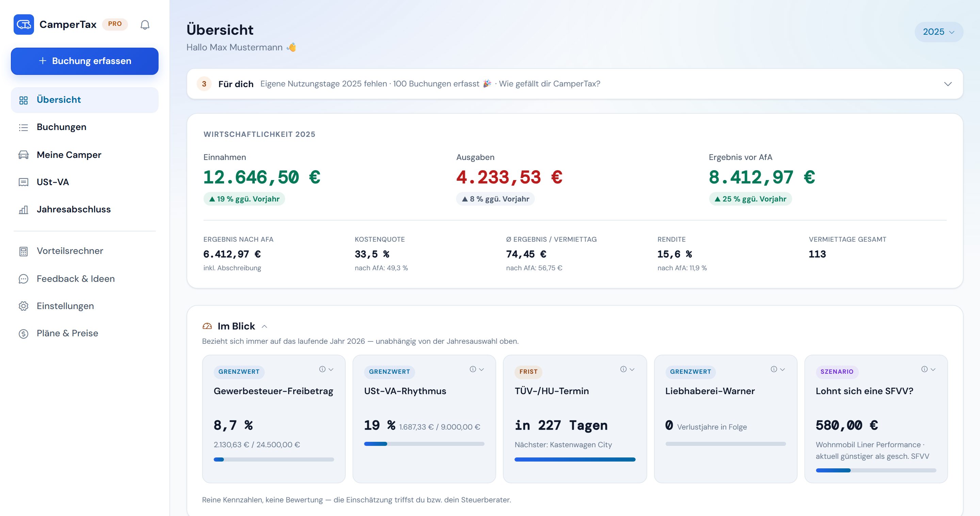Screen dimensions: 980x516
Task: Click info icon on SFVV scenario card
Action: coord(925,369)
